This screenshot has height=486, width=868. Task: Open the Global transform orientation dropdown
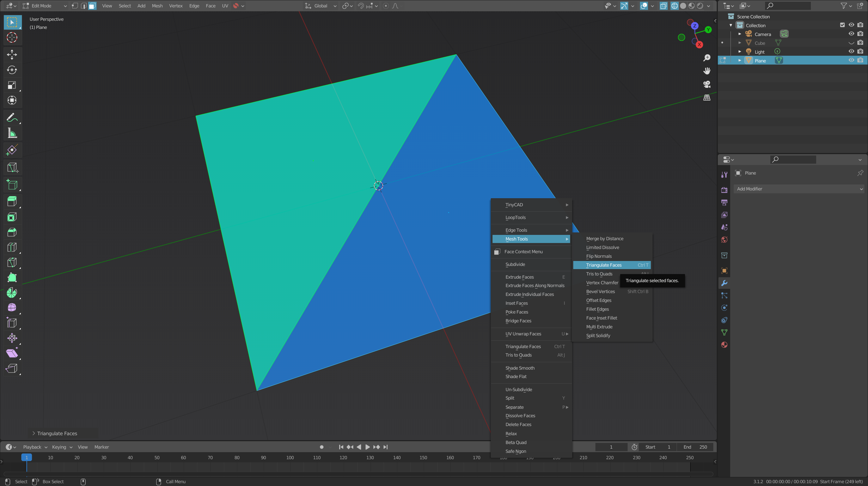point(324,5)
